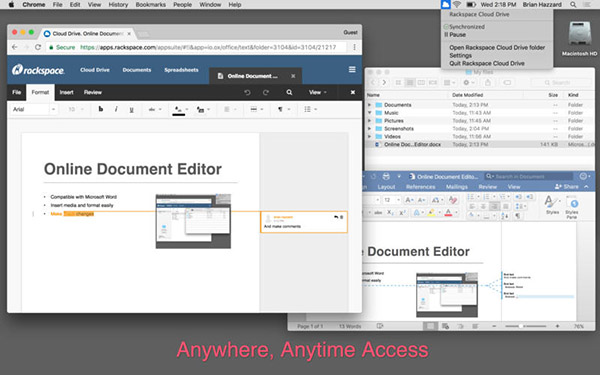Click the Rackspace Cloud Drive menu bar icon
Screen dimensions: 600x375
click(x=445, y=5)
